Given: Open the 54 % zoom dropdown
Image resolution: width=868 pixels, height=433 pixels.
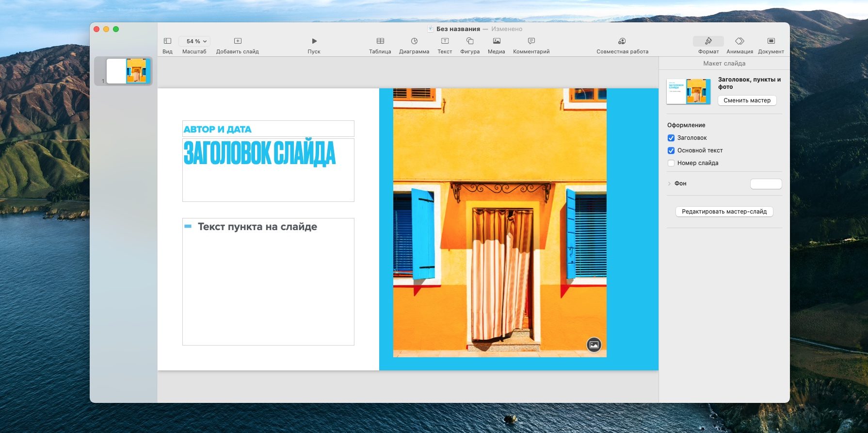Looking at the screenshot, I should [x=194, y=41].
